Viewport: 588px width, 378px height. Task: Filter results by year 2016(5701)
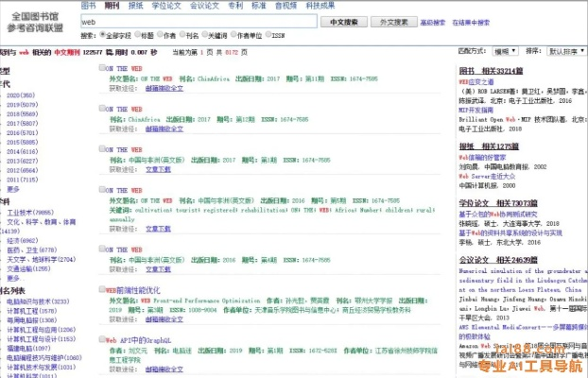[22, 132]
